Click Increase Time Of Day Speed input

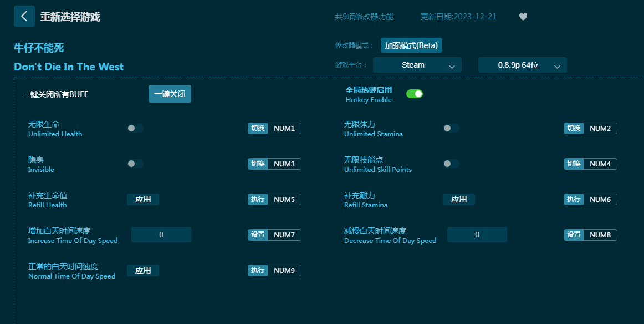click(x=161, y=235)
